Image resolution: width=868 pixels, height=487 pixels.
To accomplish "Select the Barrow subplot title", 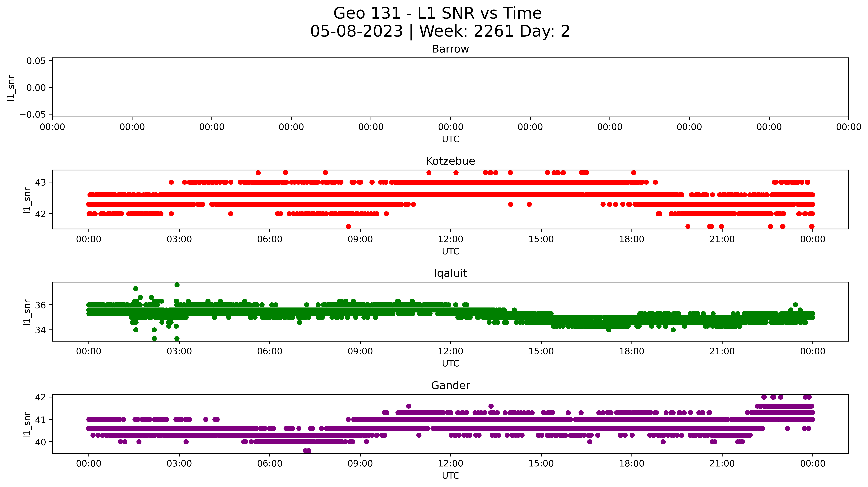I will pyautogui.click(x=450, y=49).
